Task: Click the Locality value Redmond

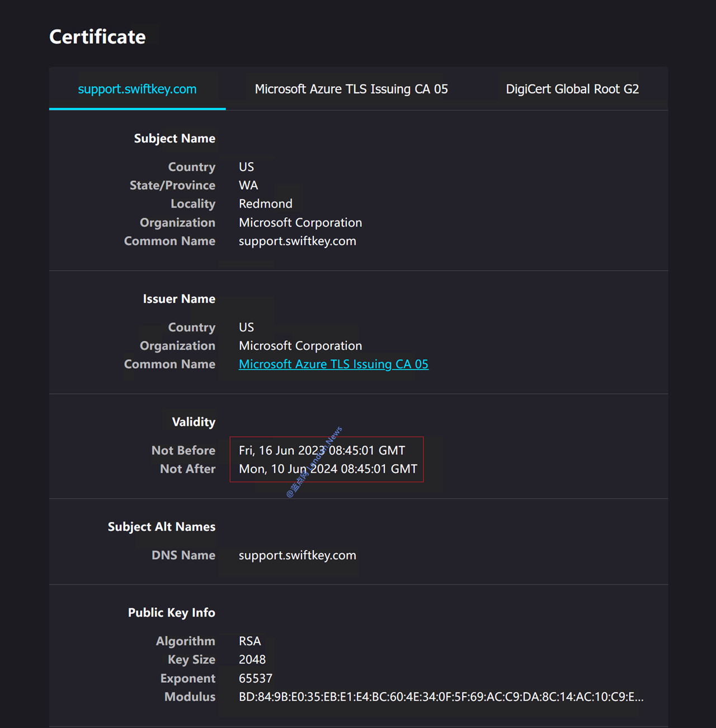Action: [x=266, y=204]
